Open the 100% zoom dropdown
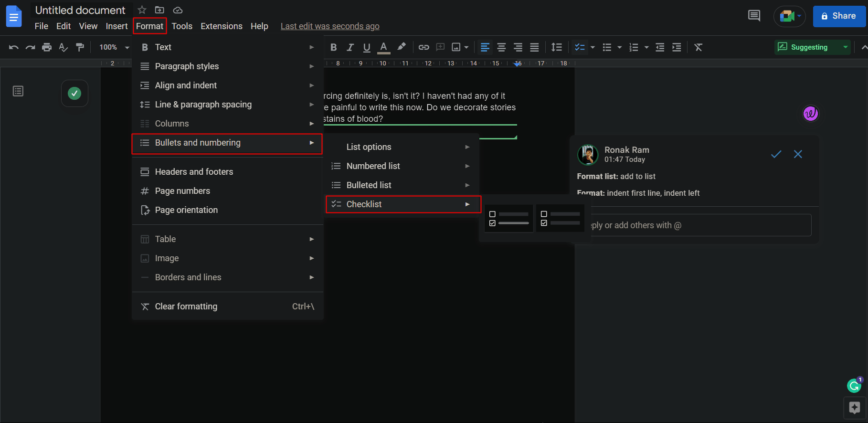 point(114,47)
